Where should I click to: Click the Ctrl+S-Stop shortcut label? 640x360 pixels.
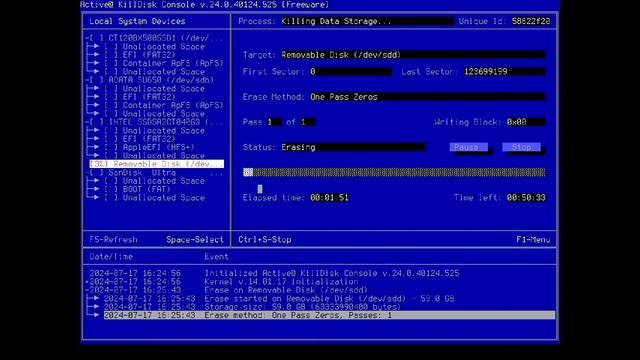(265, 240)
